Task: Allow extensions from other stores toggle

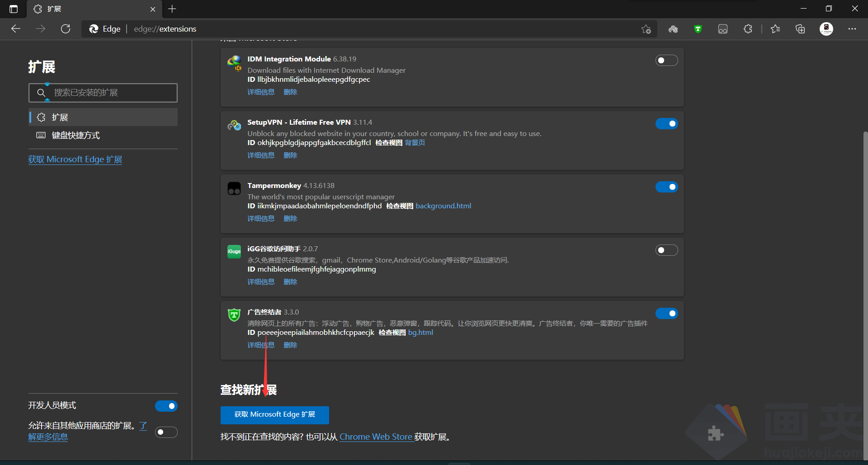Action: [x=166, y=432]
